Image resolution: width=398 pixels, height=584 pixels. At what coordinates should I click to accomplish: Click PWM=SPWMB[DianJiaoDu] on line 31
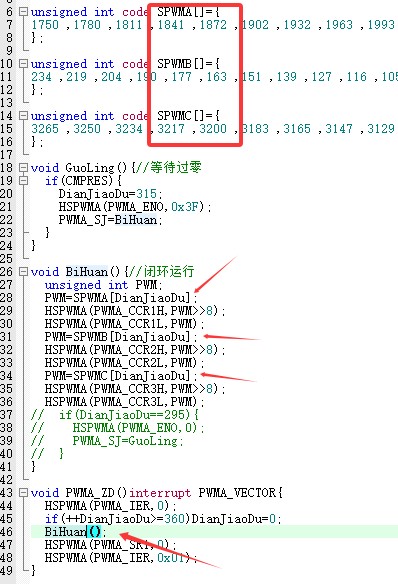pos(117,337)
